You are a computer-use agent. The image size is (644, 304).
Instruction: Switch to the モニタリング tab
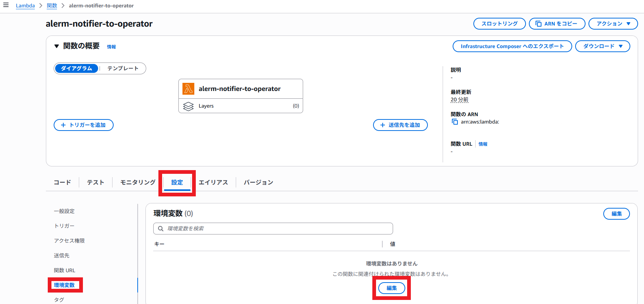point(138,182)
